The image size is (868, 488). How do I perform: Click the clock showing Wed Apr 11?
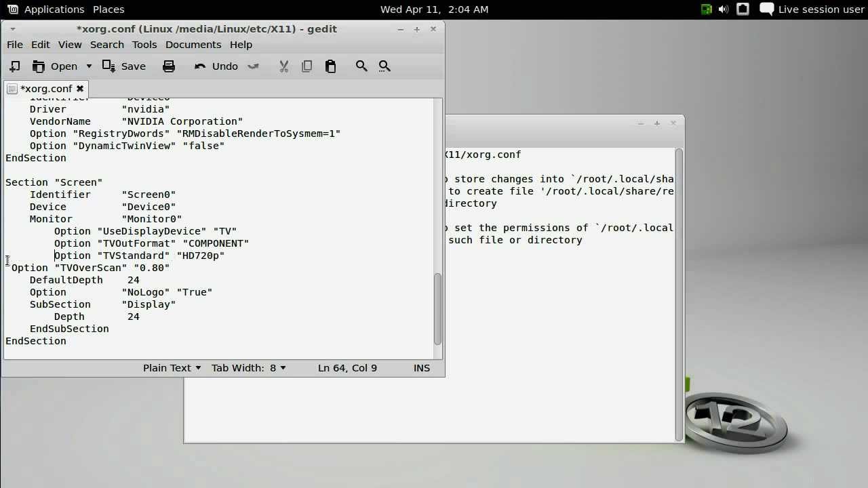(x=434, y=9)
